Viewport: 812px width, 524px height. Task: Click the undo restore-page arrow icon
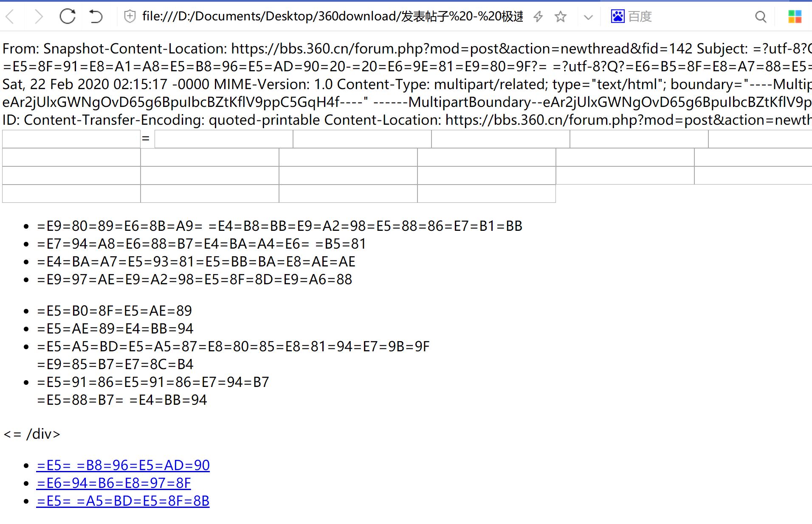coord(96,17)
